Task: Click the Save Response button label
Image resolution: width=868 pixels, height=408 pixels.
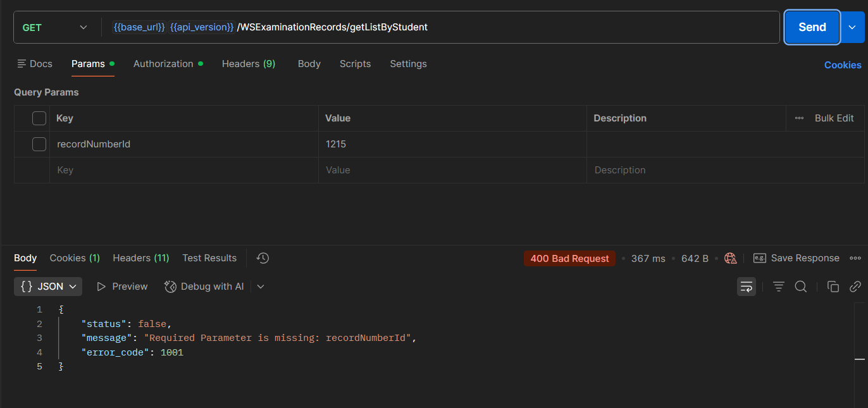Action: pyautogui.click(x=805, y=258)
